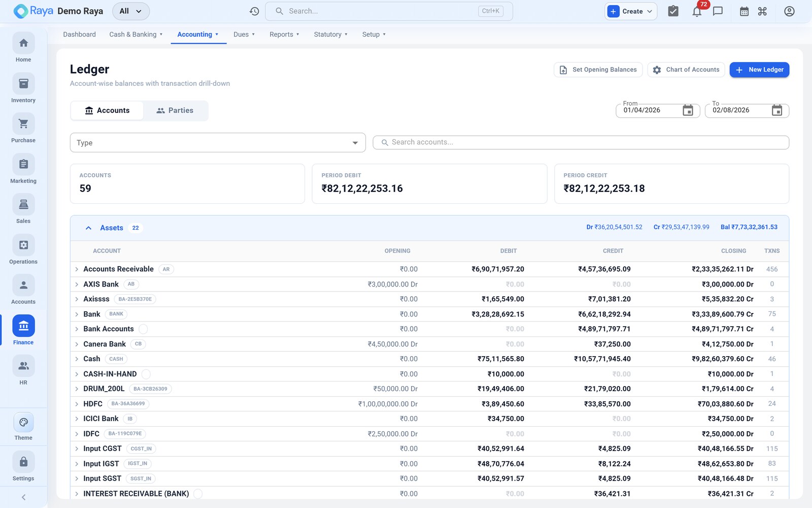Image resolution: width=812 pixels, height=508 pixels.
Task: Select the Accounts tab
Action: click(x=107, y=111)
